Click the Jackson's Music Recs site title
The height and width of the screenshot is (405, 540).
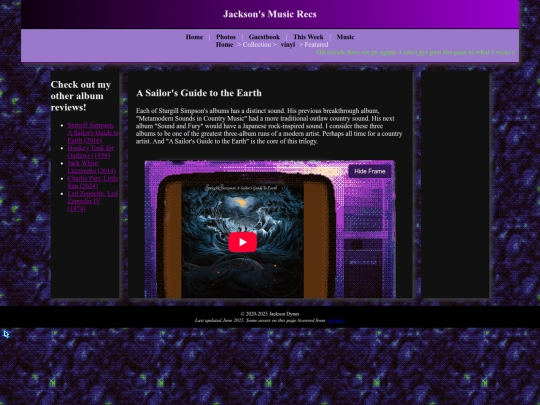270,14
